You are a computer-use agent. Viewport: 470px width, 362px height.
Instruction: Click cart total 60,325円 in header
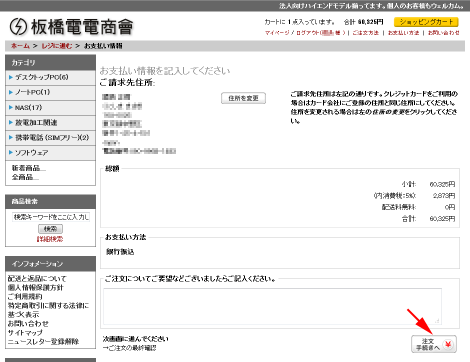pos(371,22)
